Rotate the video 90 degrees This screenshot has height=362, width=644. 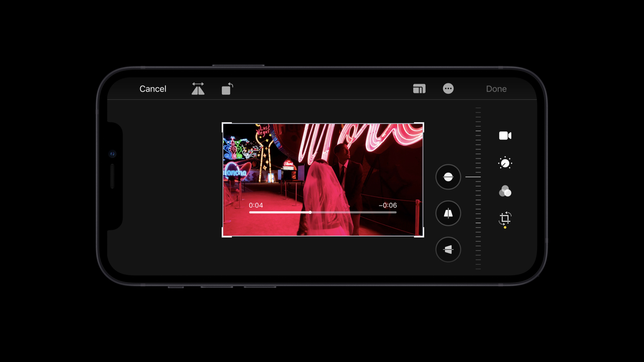(x=227, y=89)
